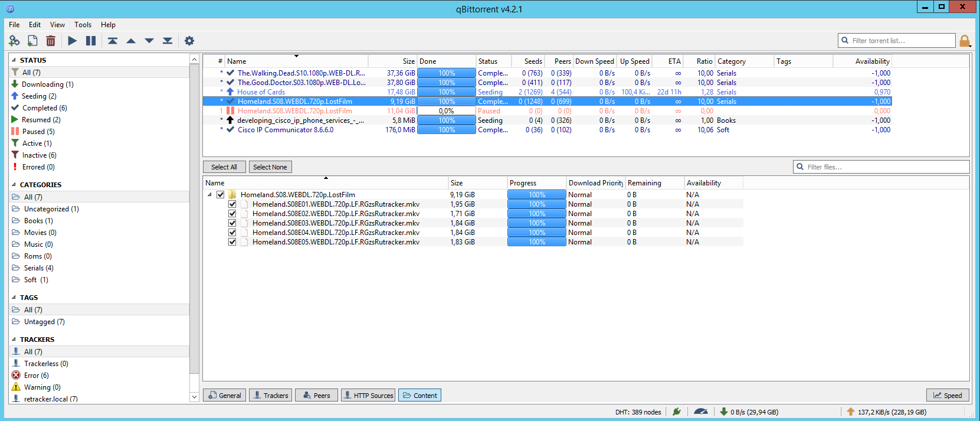Click the lock UI padlock icon
Screen dimensions: 980x421
coord(964,40)
